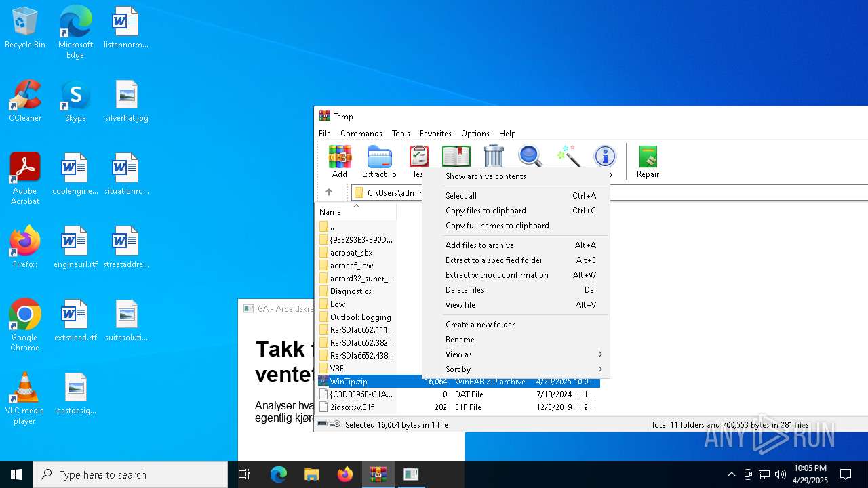Choose Create a new folder

click(515, 324)
